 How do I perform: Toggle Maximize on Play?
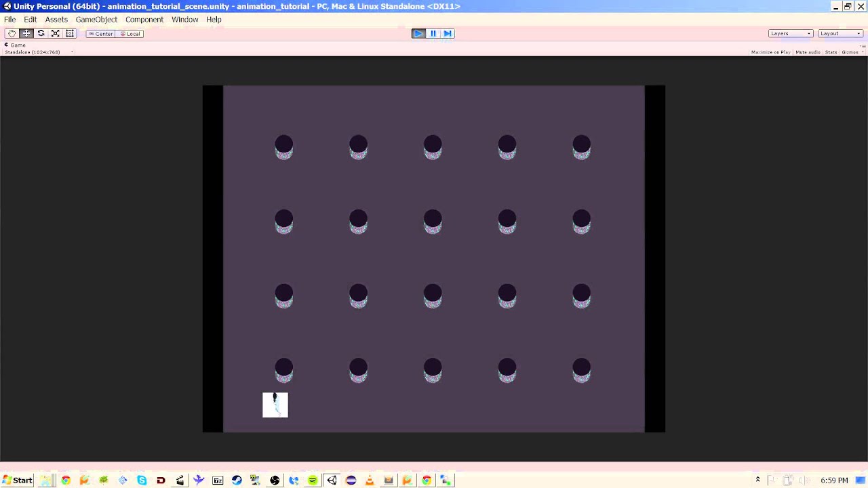point(771,52)
